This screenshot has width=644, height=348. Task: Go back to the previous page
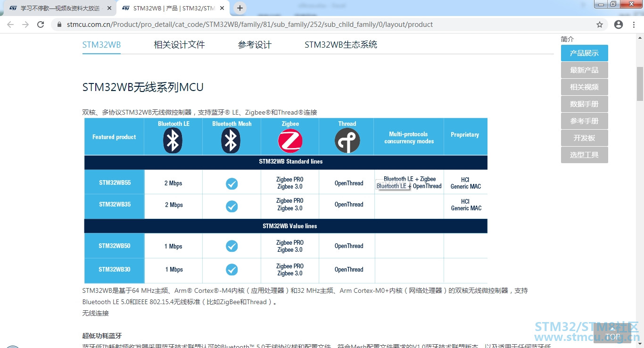[x=10, y=25]
